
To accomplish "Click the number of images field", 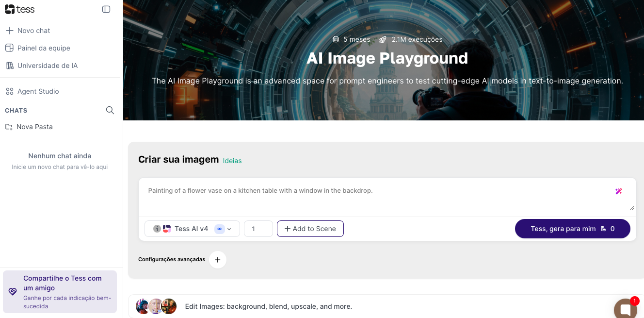I will [x=258, y=229].
